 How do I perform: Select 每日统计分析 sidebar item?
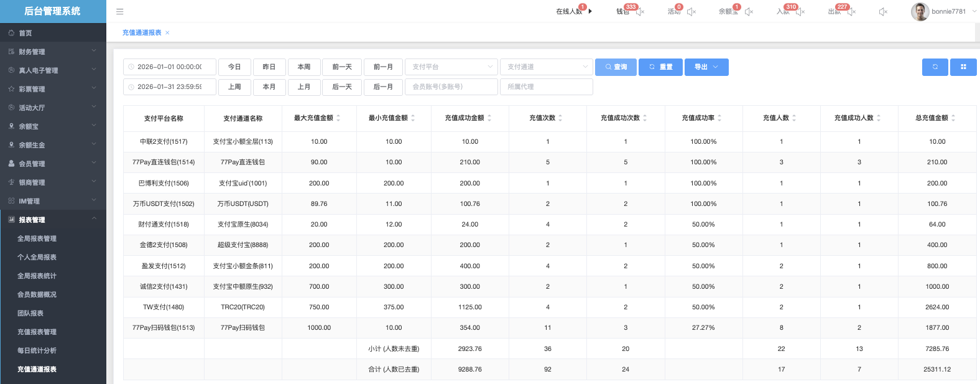(37, 350)
